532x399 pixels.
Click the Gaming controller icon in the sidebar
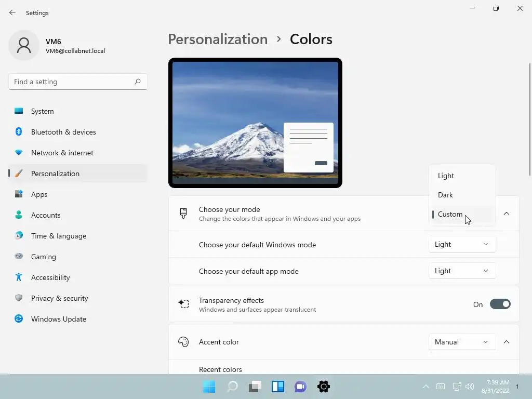click(19, 256)
